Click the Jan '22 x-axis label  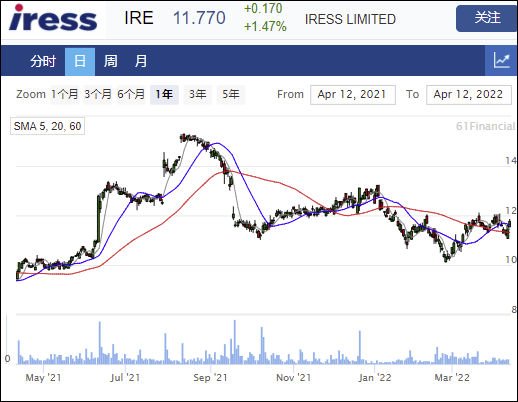click(x=375, y=378)
